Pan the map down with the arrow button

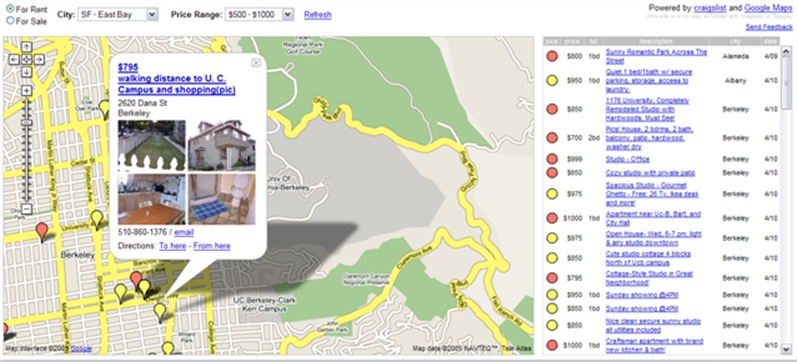pos(27,72)
